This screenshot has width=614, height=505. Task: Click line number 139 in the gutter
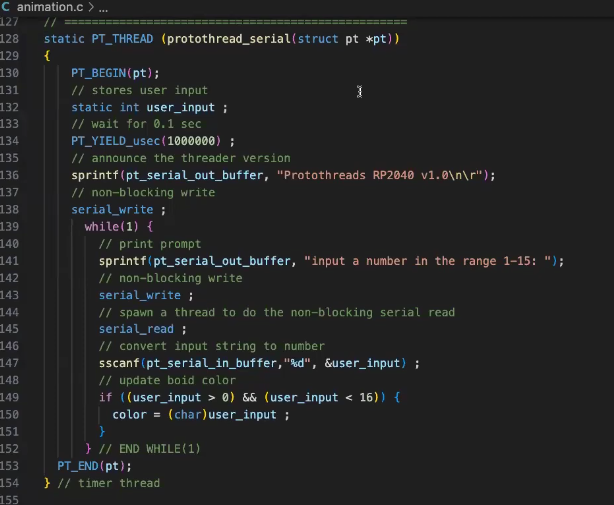tap(11, 227)
